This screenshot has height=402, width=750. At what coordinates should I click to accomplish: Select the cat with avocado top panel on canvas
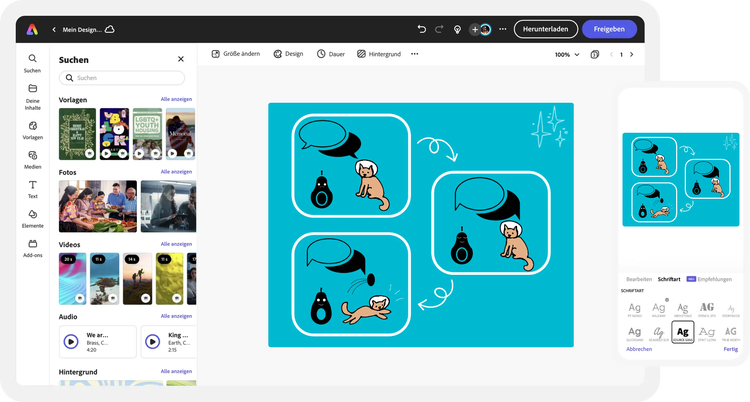tap(351, 166)
